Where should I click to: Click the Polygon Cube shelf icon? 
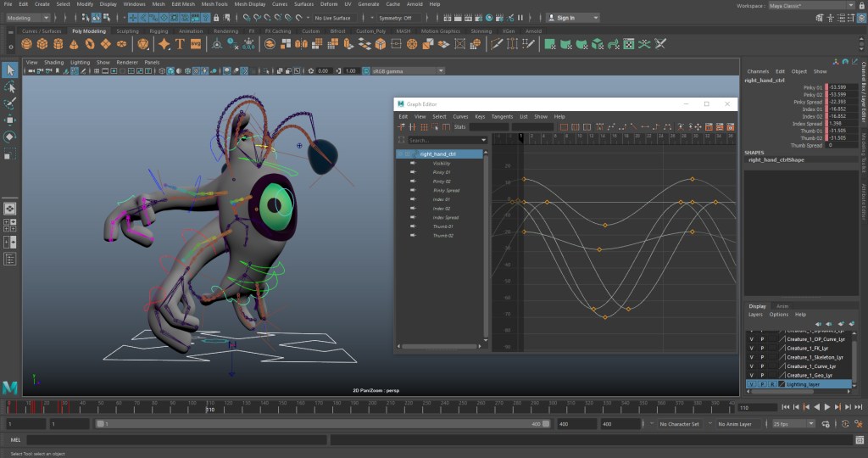(41, 43)
